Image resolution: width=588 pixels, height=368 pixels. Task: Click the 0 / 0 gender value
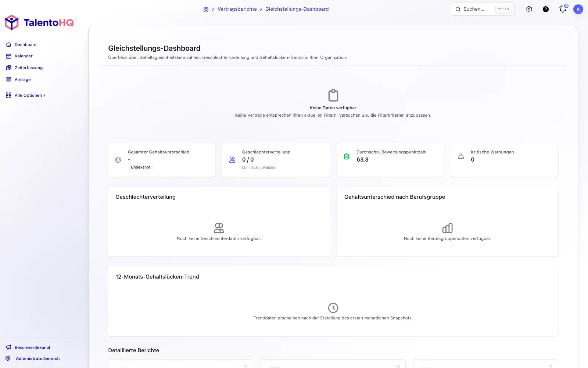point(248,160)
